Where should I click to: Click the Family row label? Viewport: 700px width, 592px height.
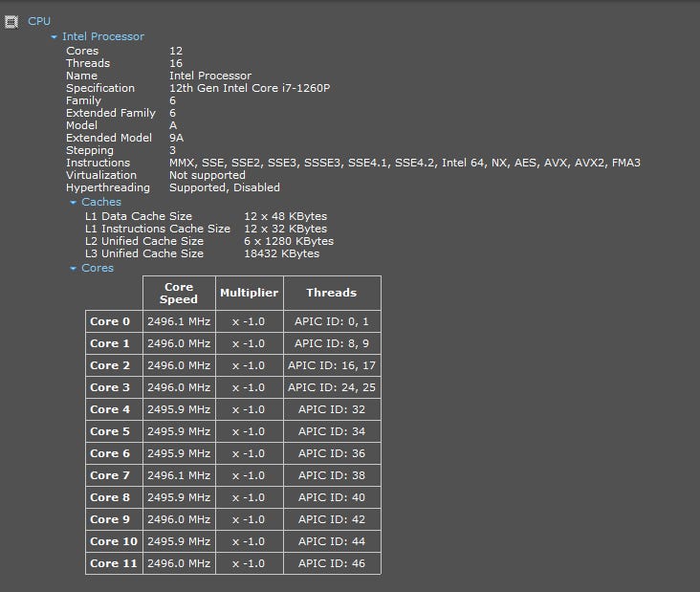point(83,100)
